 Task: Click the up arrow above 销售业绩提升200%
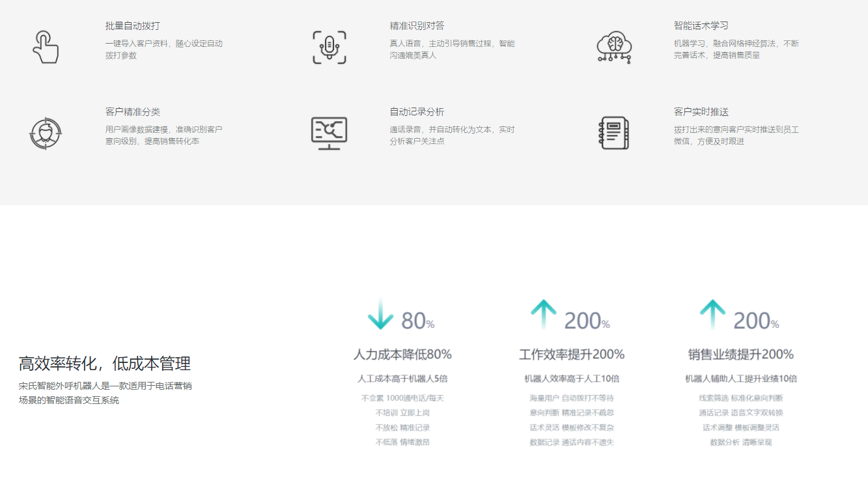point(712,314)
